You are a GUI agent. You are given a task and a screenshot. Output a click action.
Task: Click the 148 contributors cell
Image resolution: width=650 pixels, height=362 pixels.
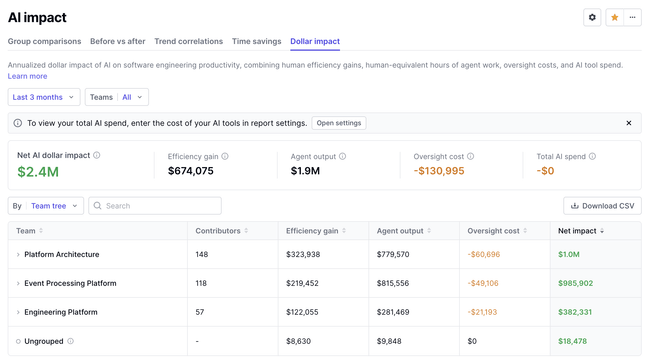[x=202, y=255]
